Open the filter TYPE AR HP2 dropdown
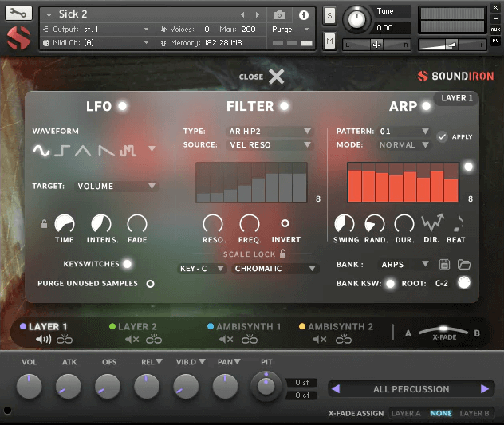Screen dimensions: 504x425 pos(270,131)
